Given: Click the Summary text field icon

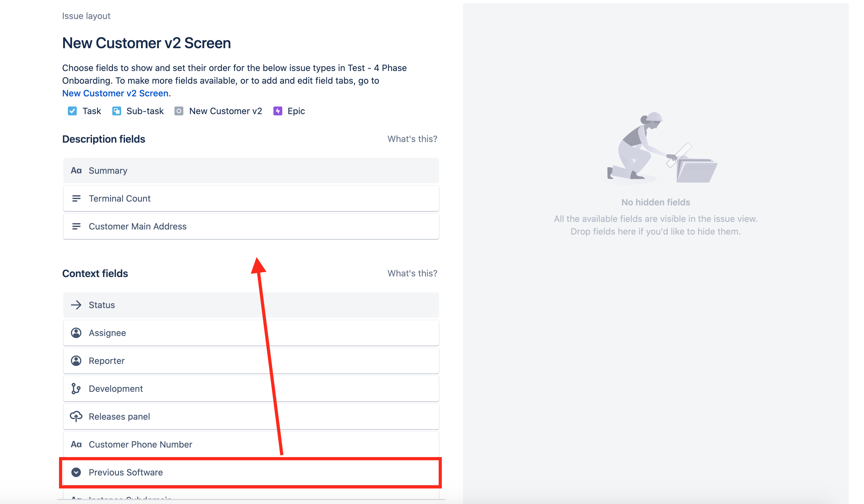Looking at the screenshot, I should click(x=76, y=171).
